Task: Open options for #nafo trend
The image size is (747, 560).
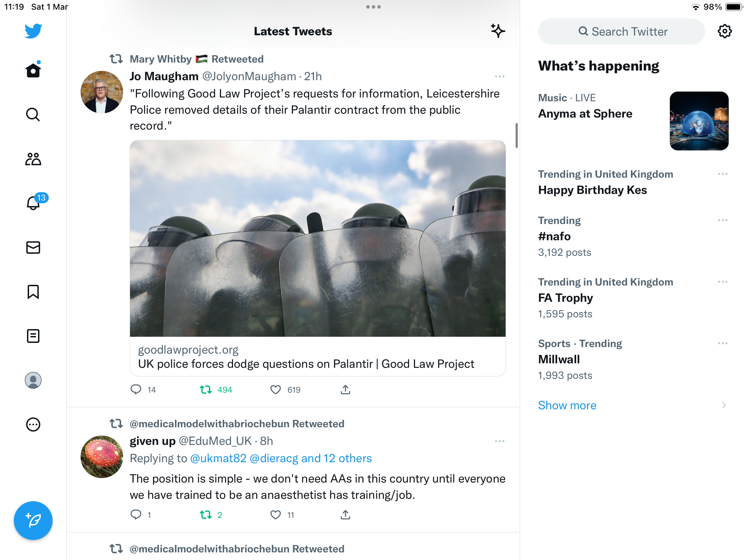Action: 723,220
